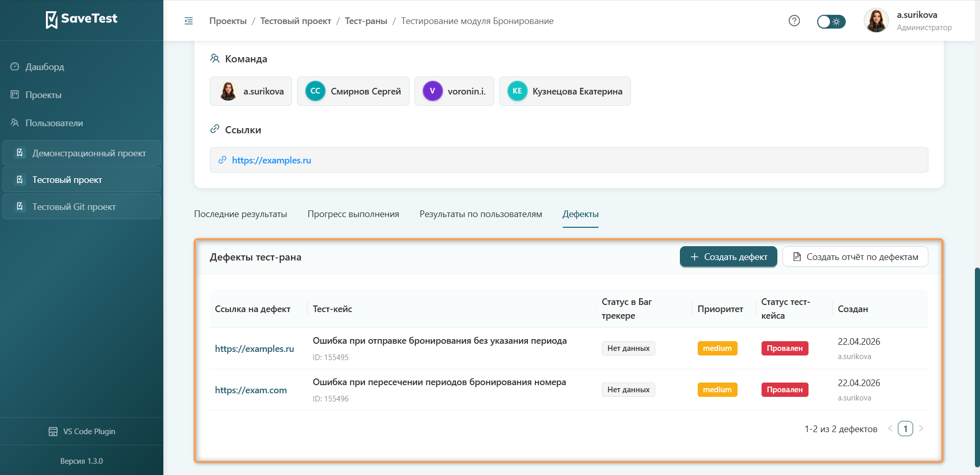Open Тест-раны breadcrumb

(x=366, y=21)
